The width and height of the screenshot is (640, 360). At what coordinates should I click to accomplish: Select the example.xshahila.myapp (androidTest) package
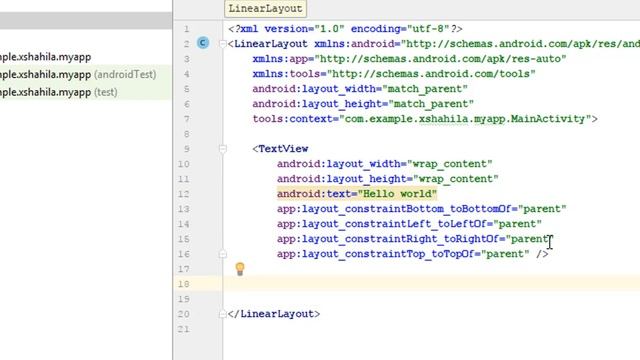(78, 74)
